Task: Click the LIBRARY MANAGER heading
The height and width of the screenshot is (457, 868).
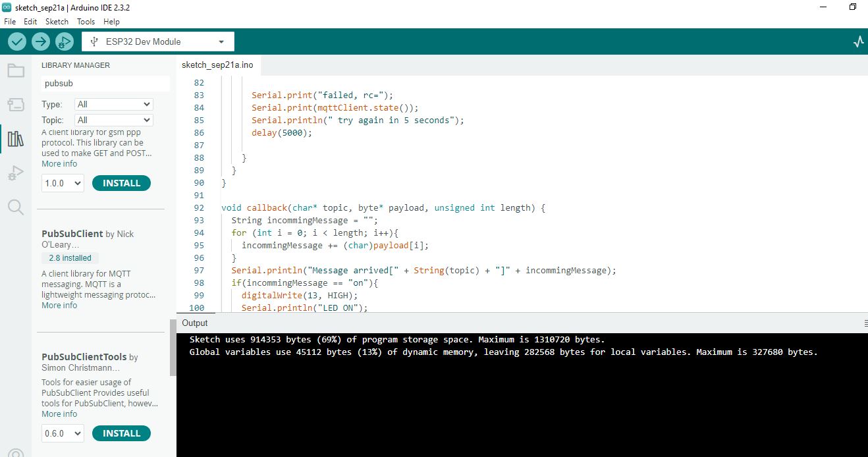Action: pyautogui.click(x=76, y=65)
